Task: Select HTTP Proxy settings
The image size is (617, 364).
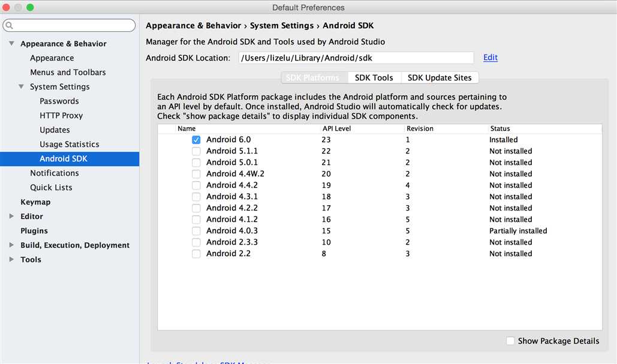Action: point(61,115)
